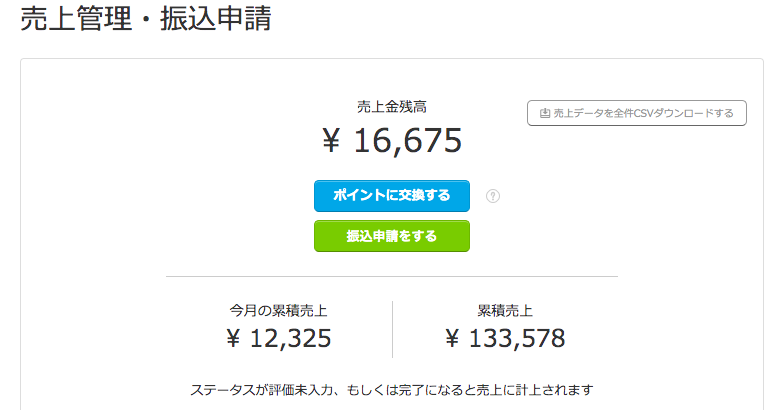Image resolution: width=779 pixels, height=410 pixels.
Task: Click the yen symbol beside 12,325
Action: [233, 339]
